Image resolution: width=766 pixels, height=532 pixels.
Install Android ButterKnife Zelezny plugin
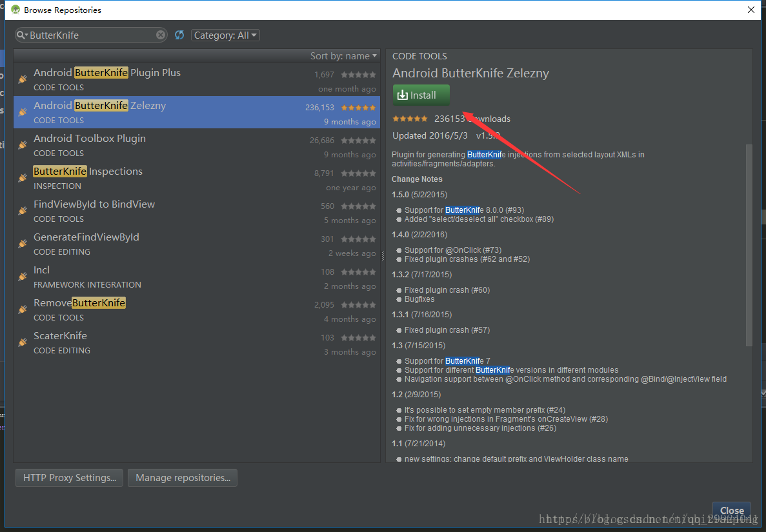click(421, 95)
